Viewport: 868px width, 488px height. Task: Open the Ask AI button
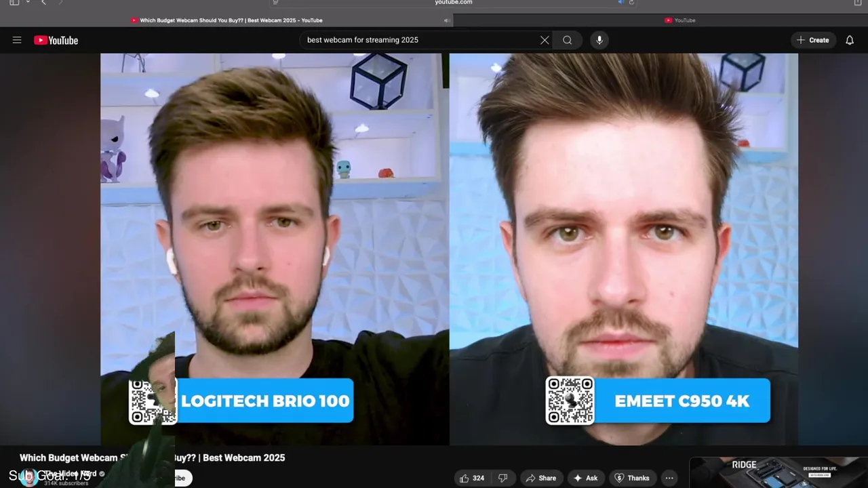coord(585,478)
